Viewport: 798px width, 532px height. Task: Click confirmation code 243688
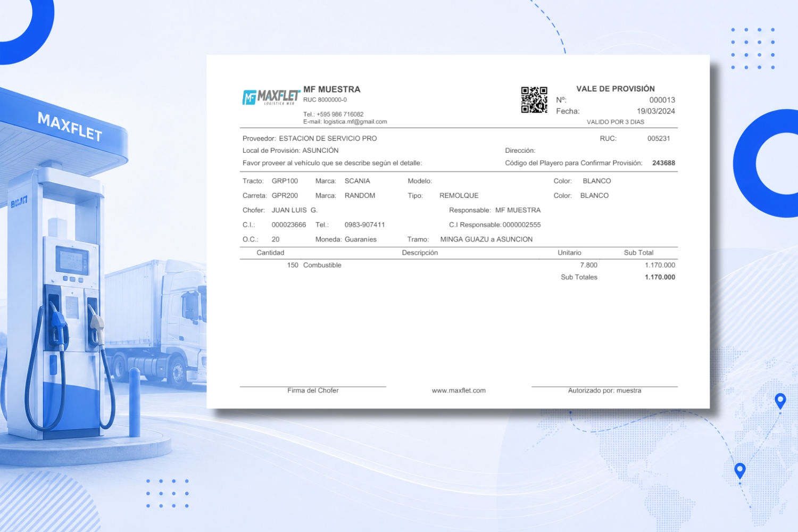[664, 163]
